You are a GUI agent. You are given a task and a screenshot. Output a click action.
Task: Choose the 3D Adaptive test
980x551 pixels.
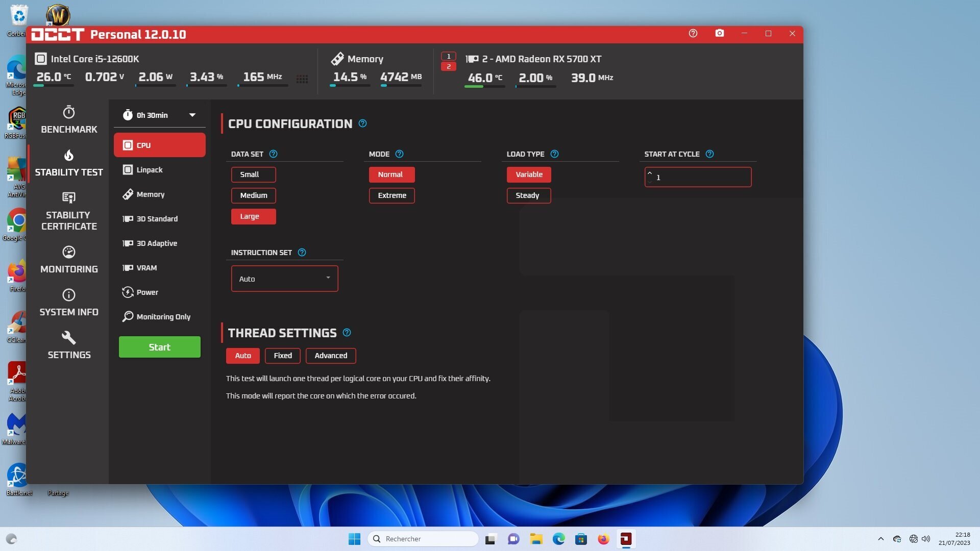click(157, 243)
